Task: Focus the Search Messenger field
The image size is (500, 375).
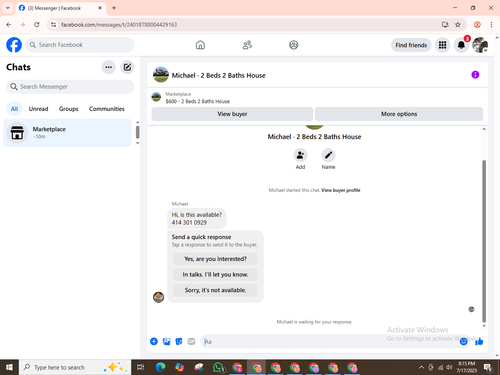Action: 70,87
